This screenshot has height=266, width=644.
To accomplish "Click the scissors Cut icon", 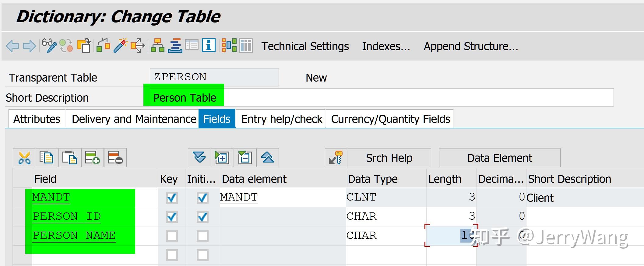I will coord(24,158).
